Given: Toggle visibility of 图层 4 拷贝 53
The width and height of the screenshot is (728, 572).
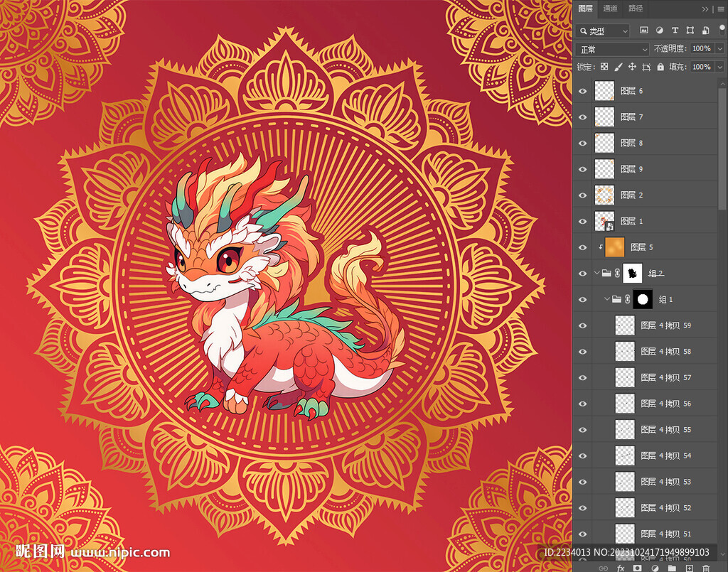Looking at the screenshot, I should [x=583, y=482].
